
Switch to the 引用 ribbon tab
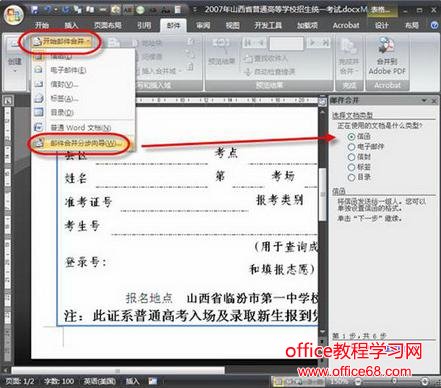point(144,25)
